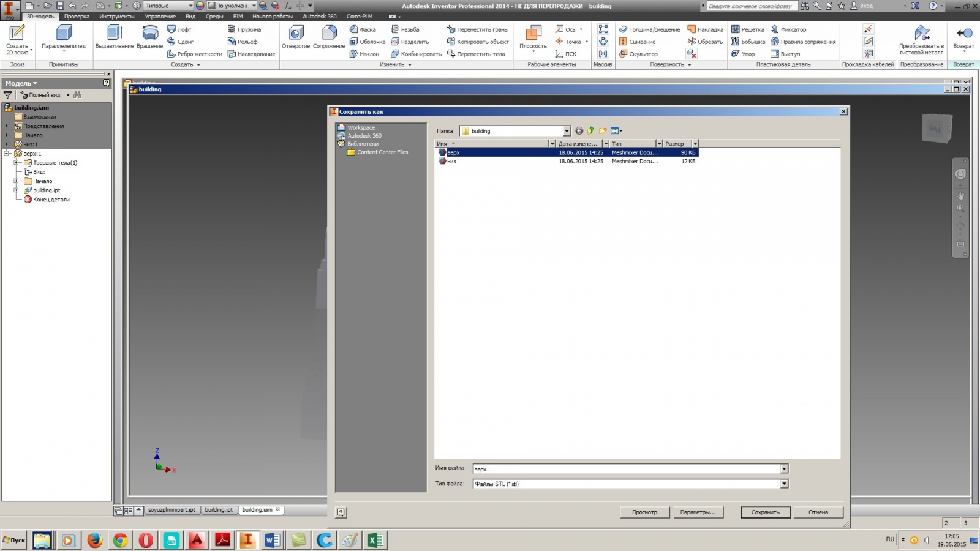The height and width of the screenshot is (551, 980).
Task: Open the Тип файла STL type dropdown
Action: [784, 484]
